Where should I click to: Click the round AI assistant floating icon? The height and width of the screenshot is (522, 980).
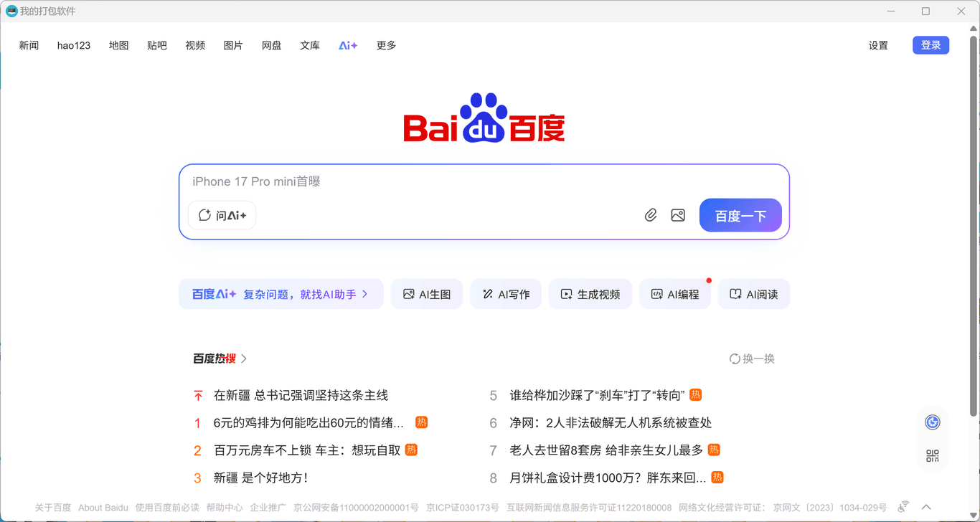pyautogui.click(x=932, y=422)
